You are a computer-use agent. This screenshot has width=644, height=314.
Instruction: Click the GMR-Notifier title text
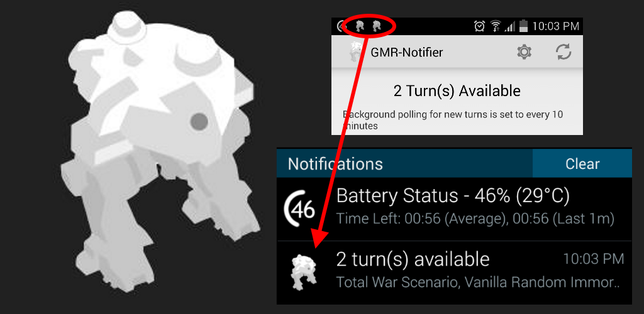click(x=407, y=53)
